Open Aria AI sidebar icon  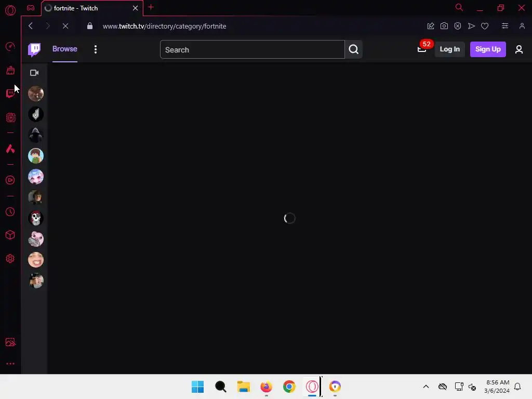(10, 149)
